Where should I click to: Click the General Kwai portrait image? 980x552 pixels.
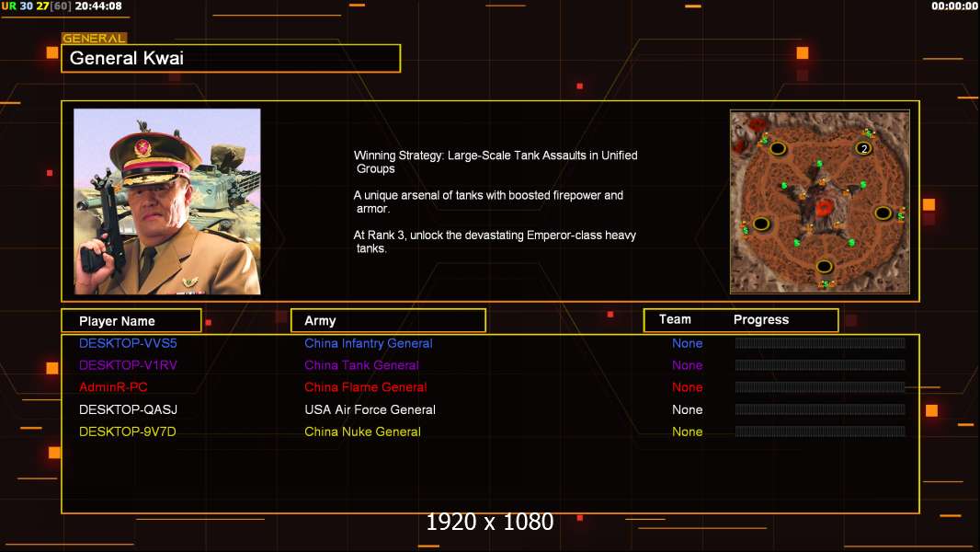click(167, 201)
